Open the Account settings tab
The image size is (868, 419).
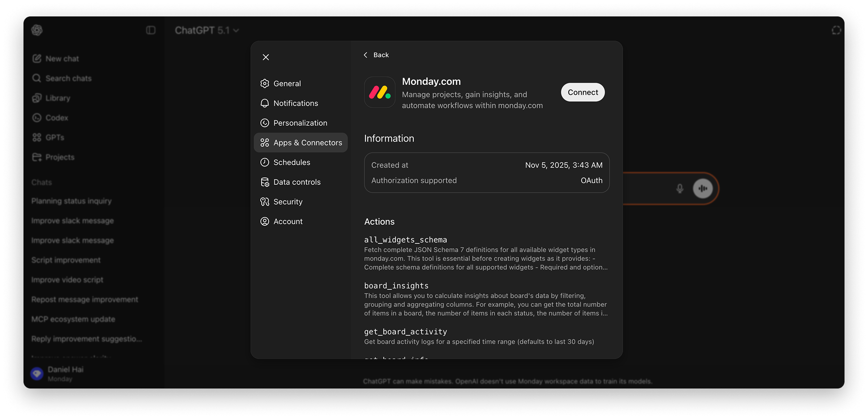(x=301, y=221)
